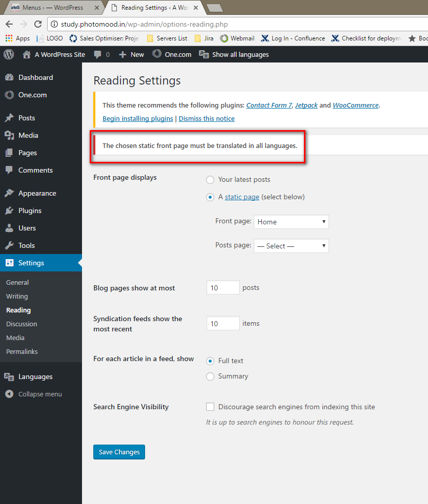428x504 pixels.
Task: Open the Permalinks settings submenu item
Action: tap(22, 352)
